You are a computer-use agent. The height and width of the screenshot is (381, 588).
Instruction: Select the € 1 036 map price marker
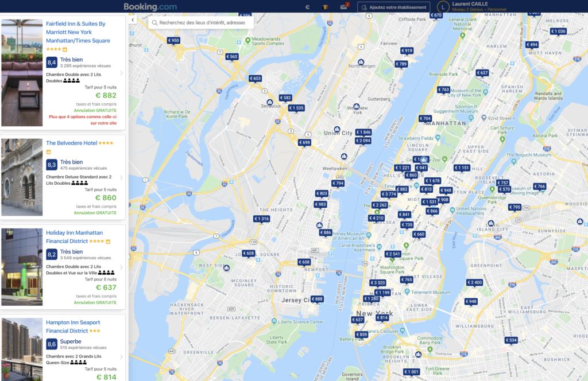pyautogui.click(x=558, y=32)
